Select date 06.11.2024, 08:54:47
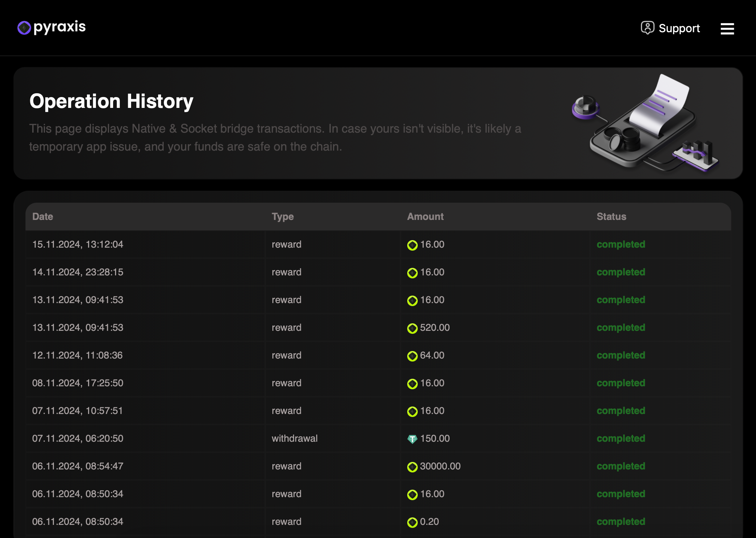 pos(78,466)
